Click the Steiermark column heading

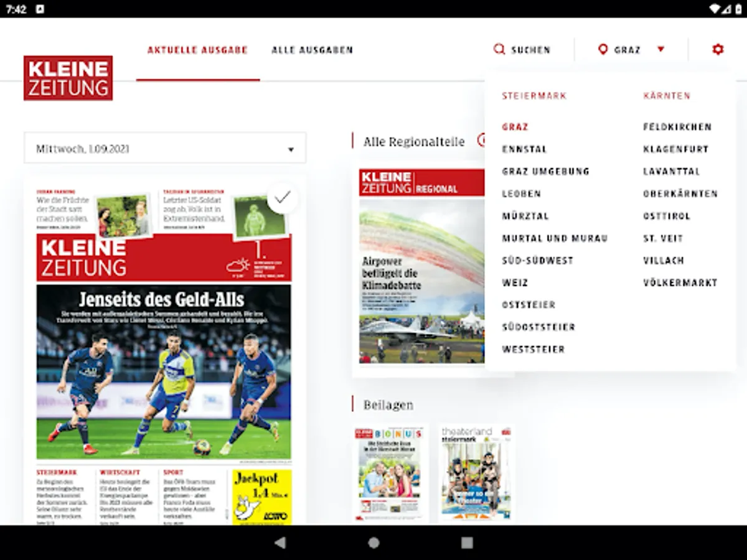point(535,96)
